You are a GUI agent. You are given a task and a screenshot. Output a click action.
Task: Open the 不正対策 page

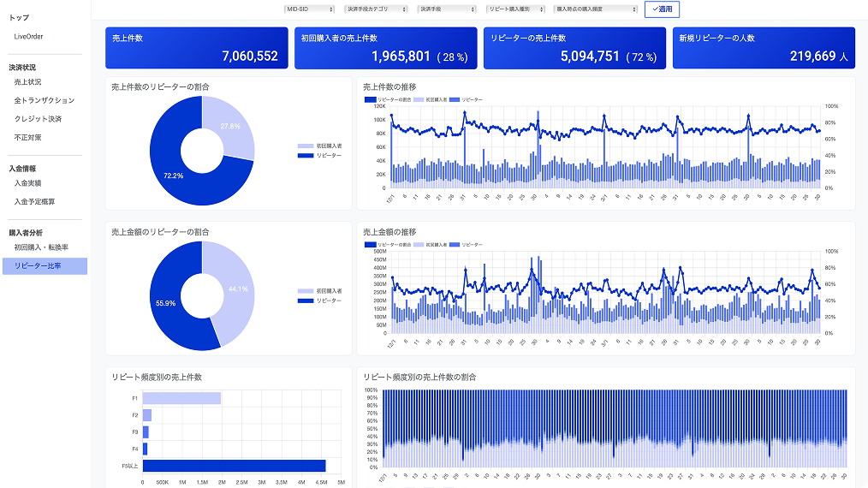pyautogui.click(x=27, y=137)
